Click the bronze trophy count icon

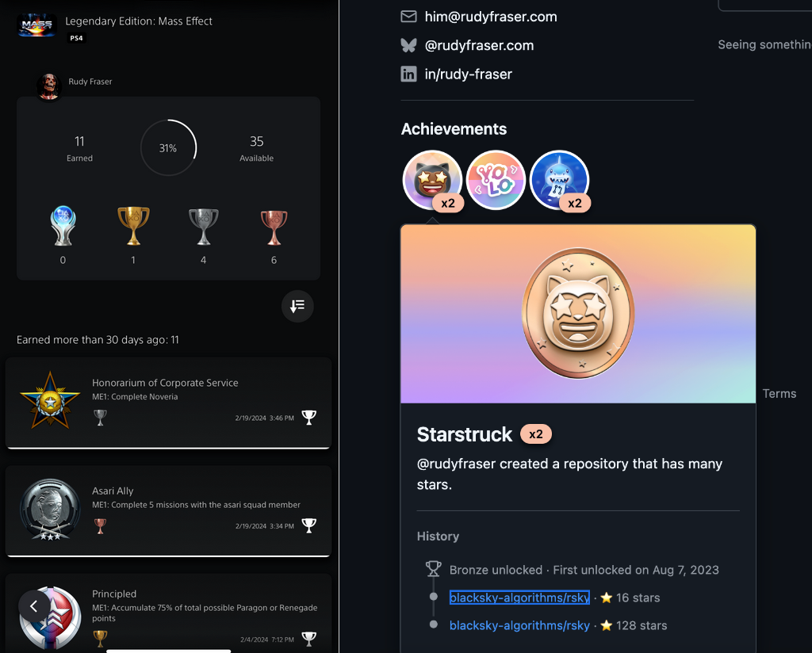[274, 227]
